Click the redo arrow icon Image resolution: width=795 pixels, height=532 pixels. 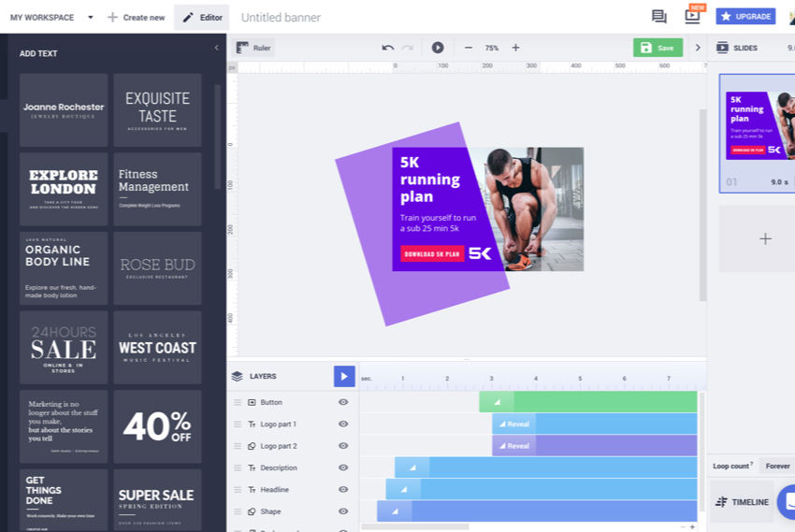(x=407, y=48)
